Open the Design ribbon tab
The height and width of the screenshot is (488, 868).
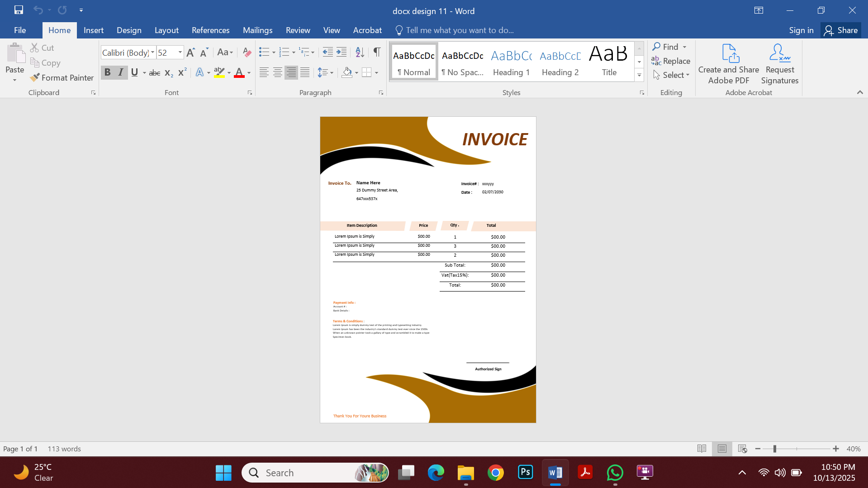(x=129, y=30)
